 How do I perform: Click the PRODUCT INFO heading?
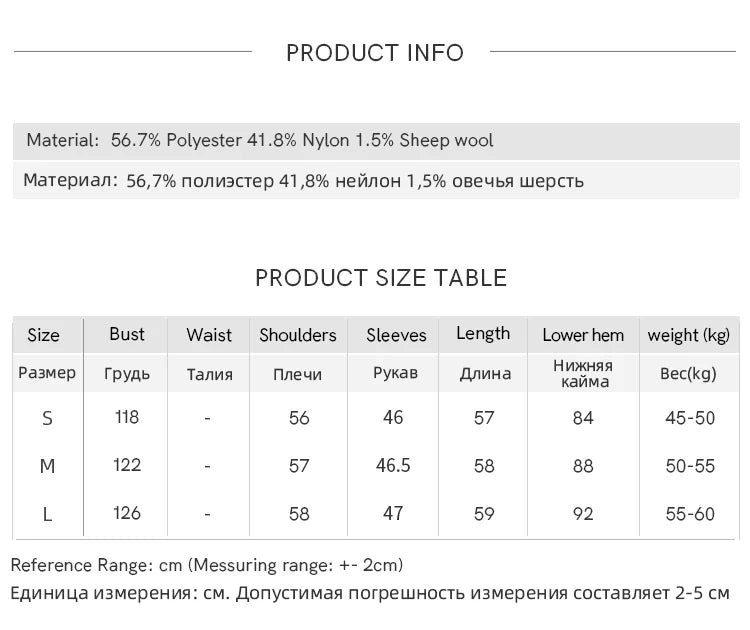point(375,53)
